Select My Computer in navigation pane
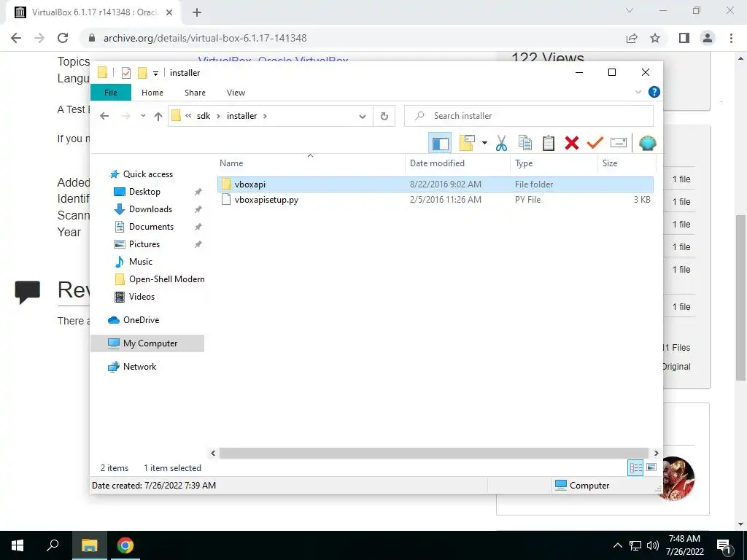The width and height of the screenshot is (747, 560). [147, 343]
